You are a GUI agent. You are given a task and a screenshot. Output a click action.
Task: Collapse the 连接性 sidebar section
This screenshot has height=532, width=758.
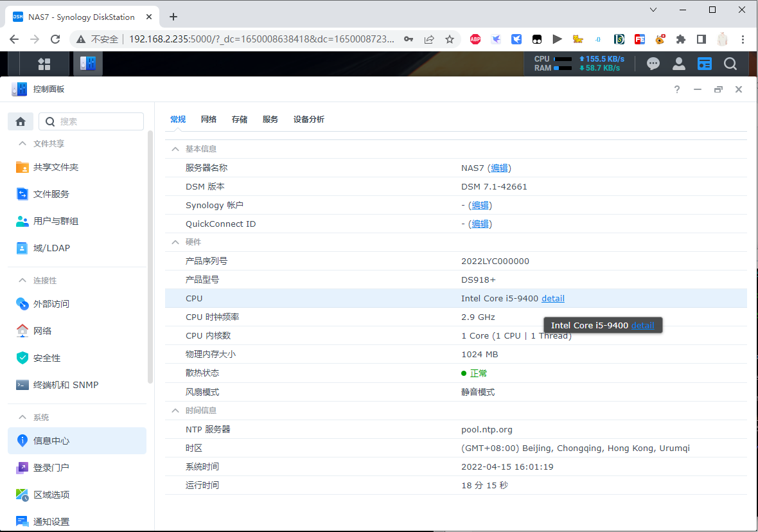click(x=22, y=281)
